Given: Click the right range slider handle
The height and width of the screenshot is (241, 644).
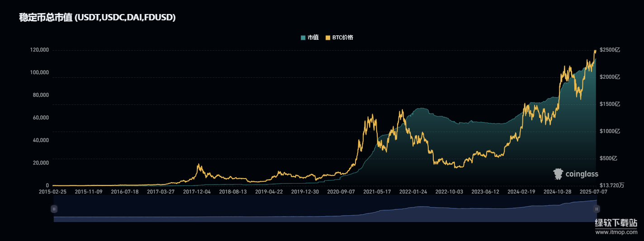Looking at the screenshot, I should 597,209.
